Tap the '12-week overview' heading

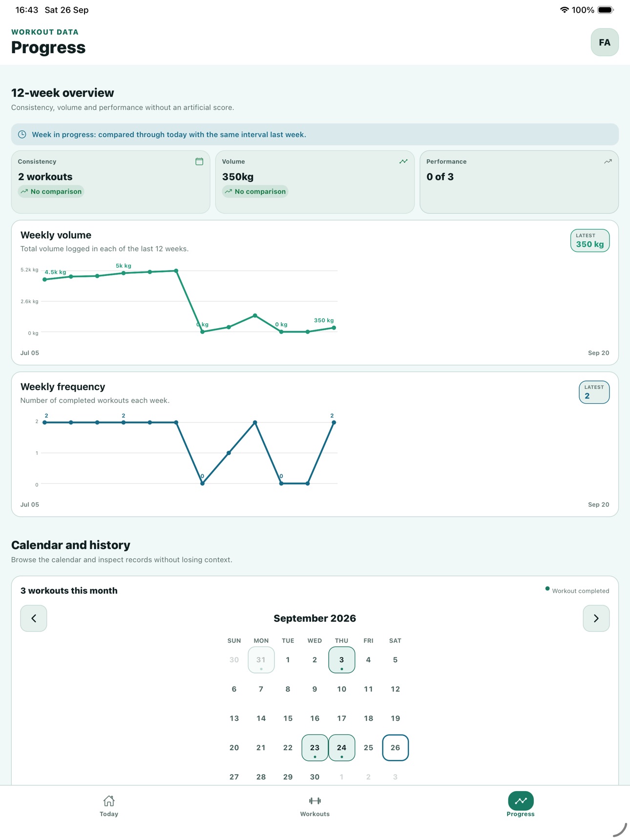click(x=63, y=93)
